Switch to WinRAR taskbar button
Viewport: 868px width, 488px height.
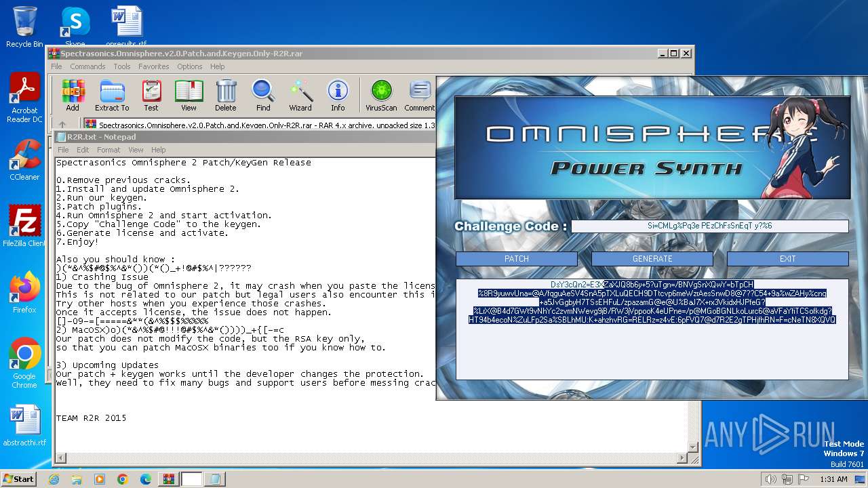[x=169, y=479]
